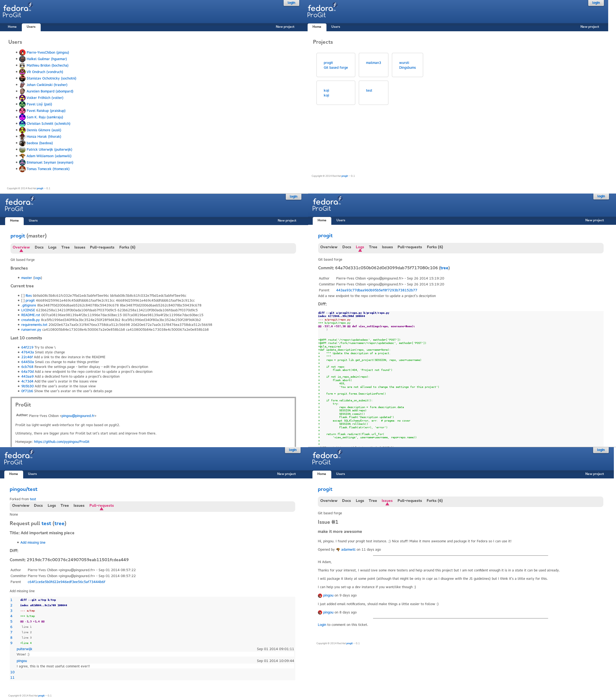Click avatar beside Adam Williamson (adamwill) in Users list
616x700 pixels.
coord(22,156)
